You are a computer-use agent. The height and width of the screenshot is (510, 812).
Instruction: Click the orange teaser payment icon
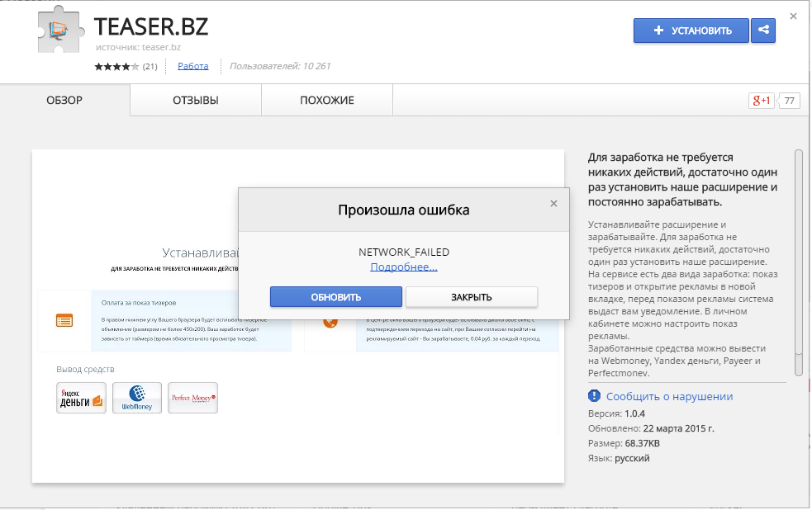pyautogui.click(x=64, y=320)
